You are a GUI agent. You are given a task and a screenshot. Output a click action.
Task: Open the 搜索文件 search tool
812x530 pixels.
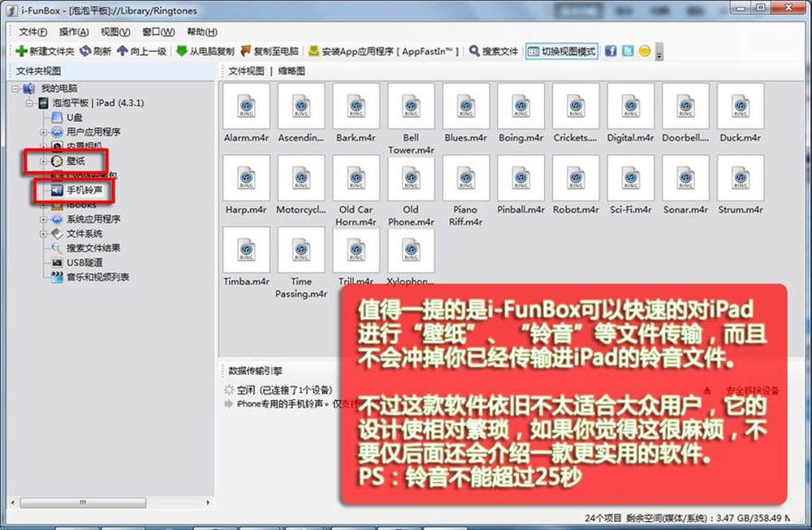pyautogui.click(x=494, y=51)
